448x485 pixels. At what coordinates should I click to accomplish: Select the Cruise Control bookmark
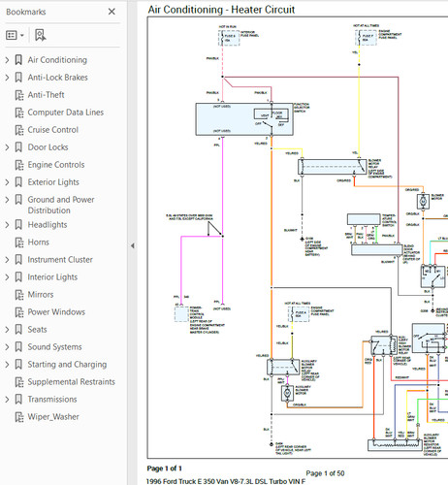53,130
